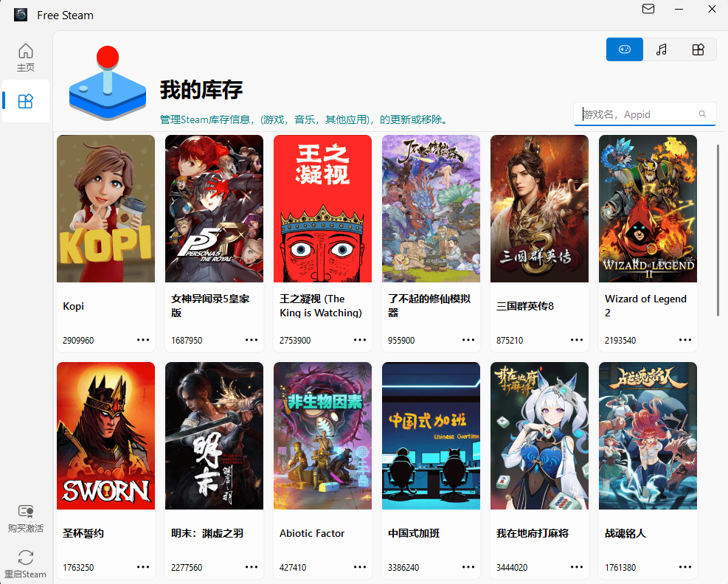The width and height of the screenshot is (728, 584).
Task: Open more options for Wizard of Legend 2
Action: [685, 340]
